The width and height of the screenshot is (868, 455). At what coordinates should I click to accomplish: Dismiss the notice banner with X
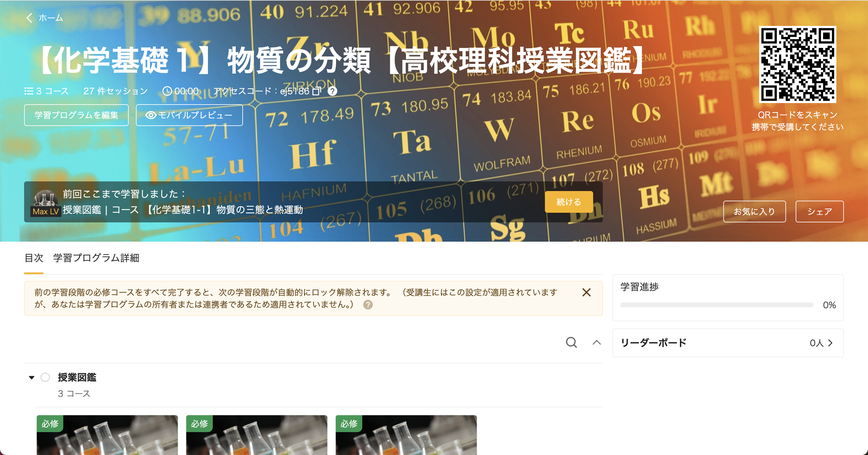coord(586,292)
